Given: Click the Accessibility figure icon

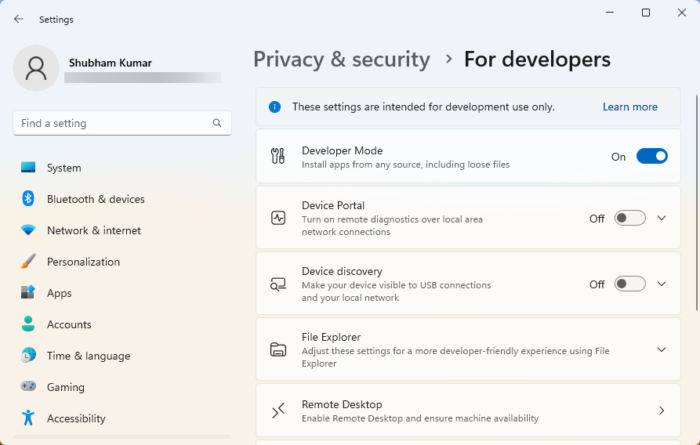Looking at the screenshot, I should tap(28, 418).
